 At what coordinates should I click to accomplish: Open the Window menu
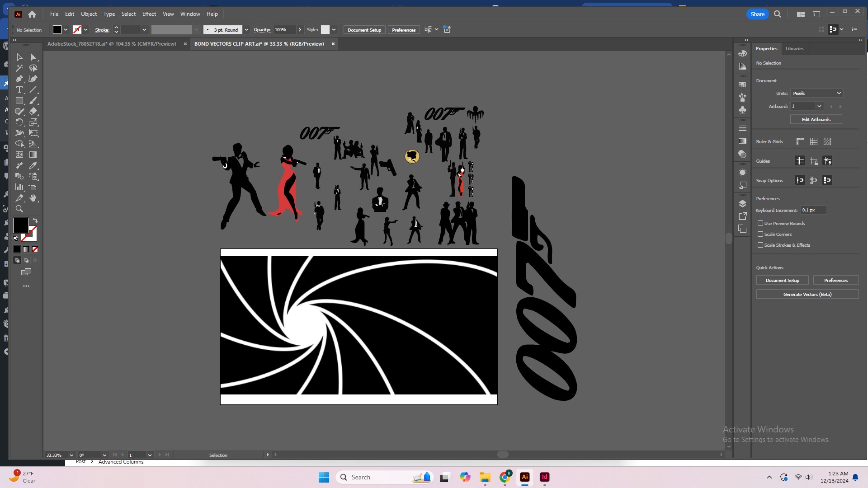pos(190,14)
